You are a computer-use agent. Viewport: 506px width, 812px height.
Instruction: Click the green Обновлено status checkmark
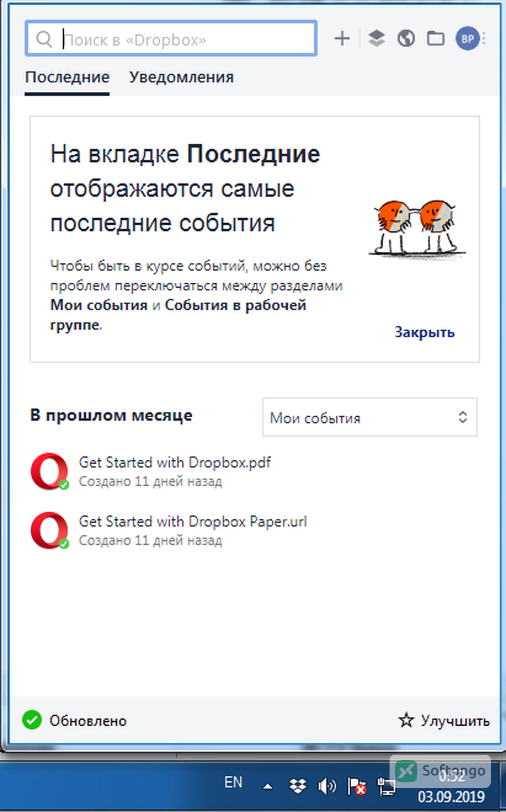pyautogui.click(x=32, y=720)
